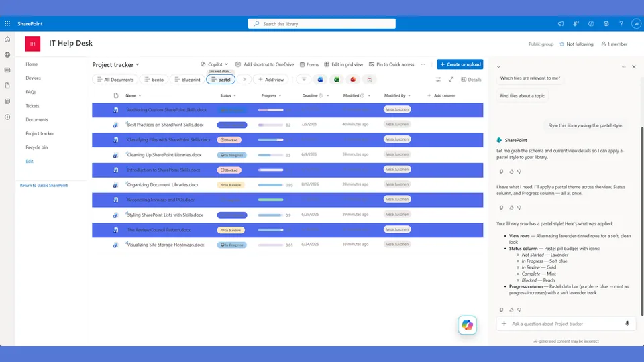Screen dimensions: 644x362
Task: Open Devices in the site navigation
Action: (34, 78)
